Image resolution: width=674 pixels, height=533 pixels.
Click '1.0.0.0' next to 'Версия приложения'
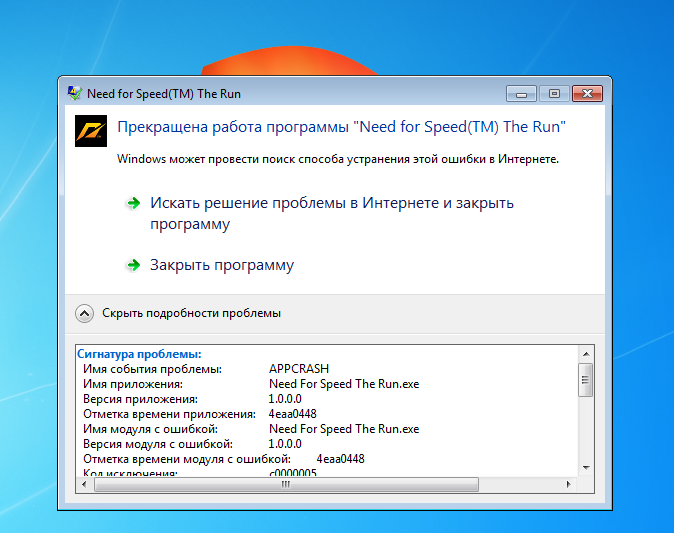pos(285,399)
